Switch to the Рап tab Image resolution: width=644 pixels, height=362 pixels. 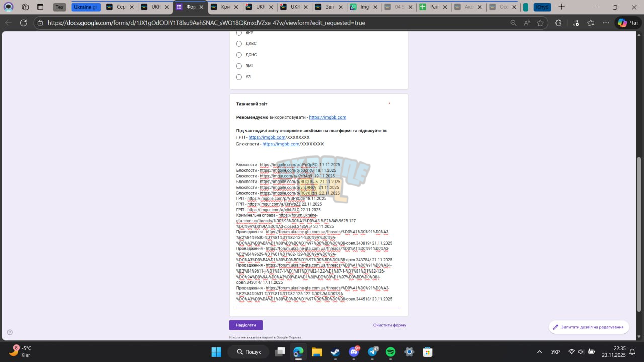coord(433,7)
